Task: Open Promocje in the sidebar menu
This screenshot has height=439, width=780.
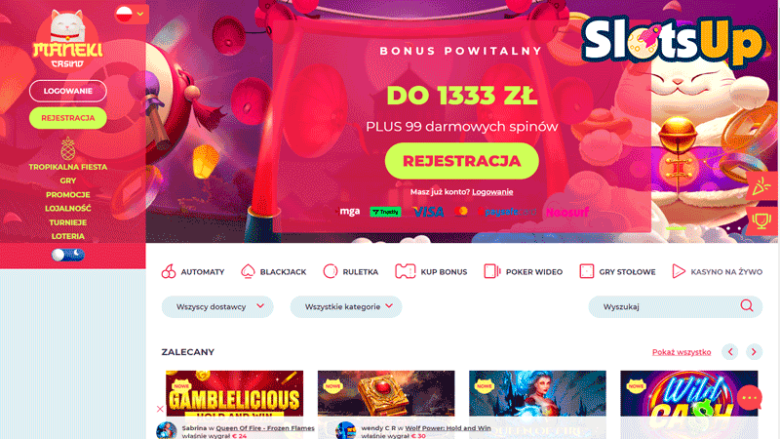Action: tap(68, 195)
